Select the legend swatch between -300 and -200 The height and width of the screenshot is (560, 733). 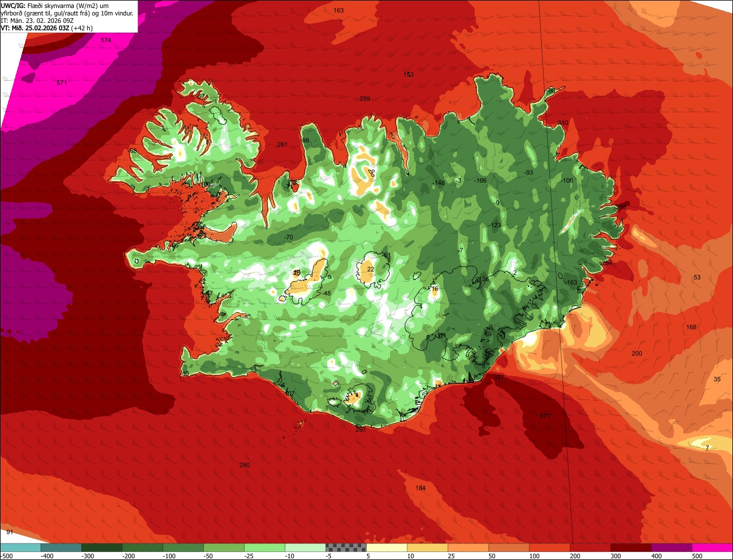click(x=102, y=547)
